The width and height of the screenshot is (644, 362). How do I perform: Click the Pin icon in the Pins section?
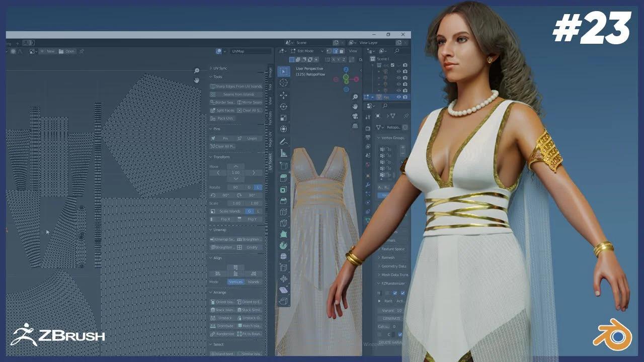point(225,138)
